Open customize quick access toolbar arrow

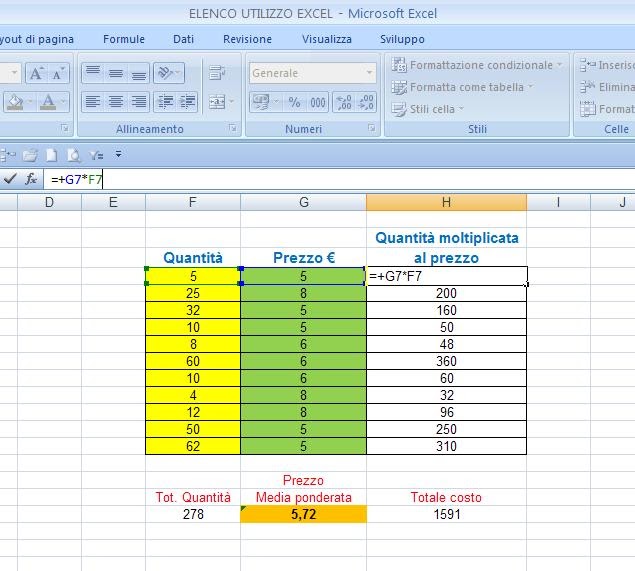pyautogui.click(x=119, y=154)
